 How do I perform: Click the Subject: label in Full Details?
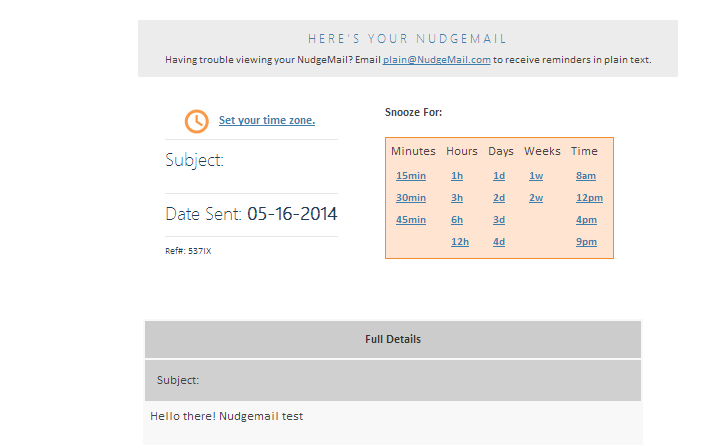[x=178, y=380]
